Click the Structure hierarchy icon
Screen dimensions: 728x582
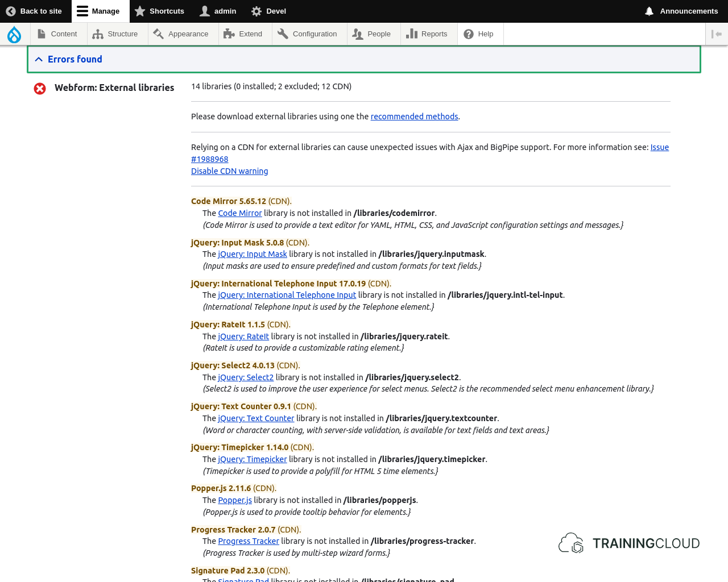pyautogui.click(x=98, y=34)
